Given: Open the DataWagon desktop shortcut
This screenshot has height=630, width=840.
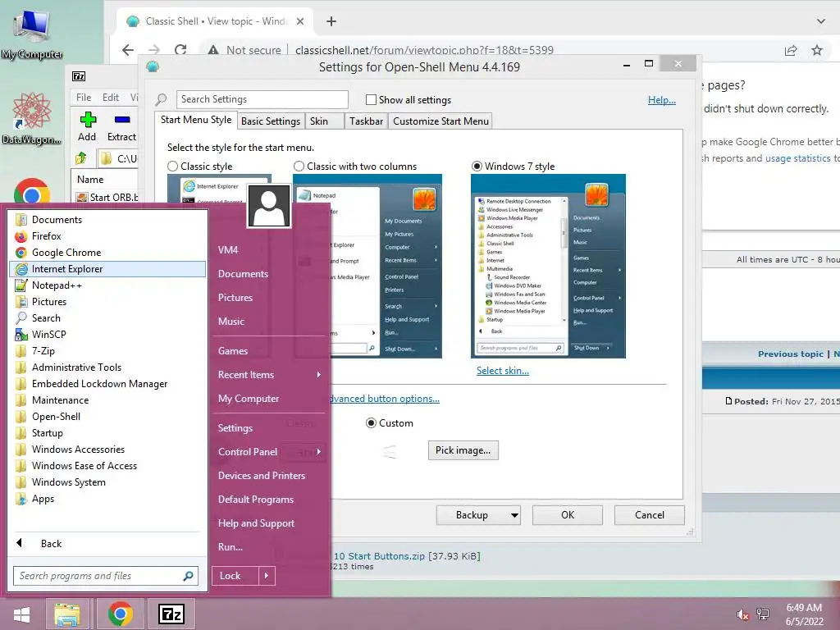Looking at the screenshot, I should (x=32, y=118).
